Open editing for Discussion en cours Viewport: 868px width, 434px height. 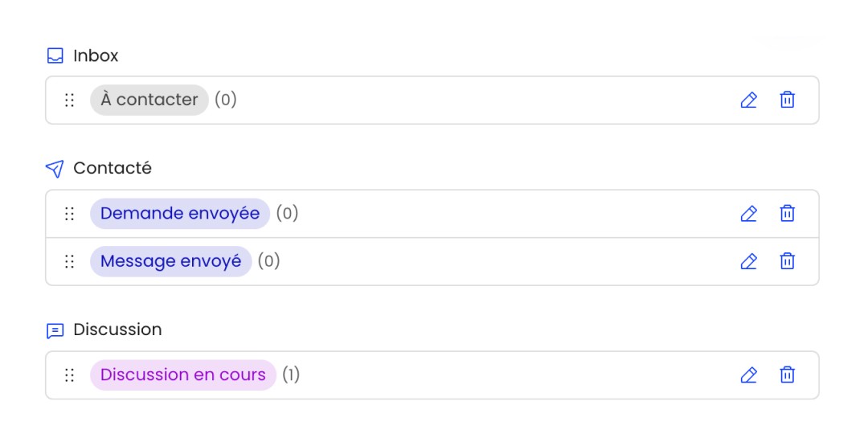click(x=748, y=375)
